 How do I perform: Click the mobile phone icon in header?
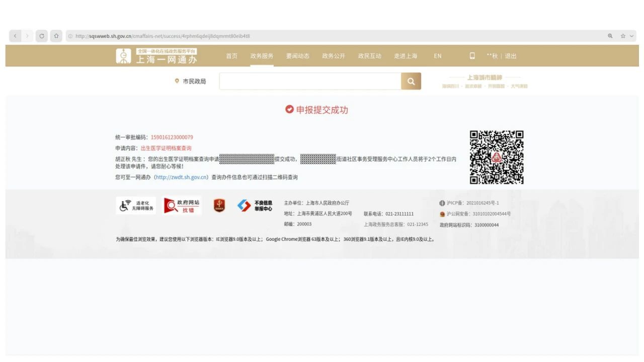click(472, 56)
